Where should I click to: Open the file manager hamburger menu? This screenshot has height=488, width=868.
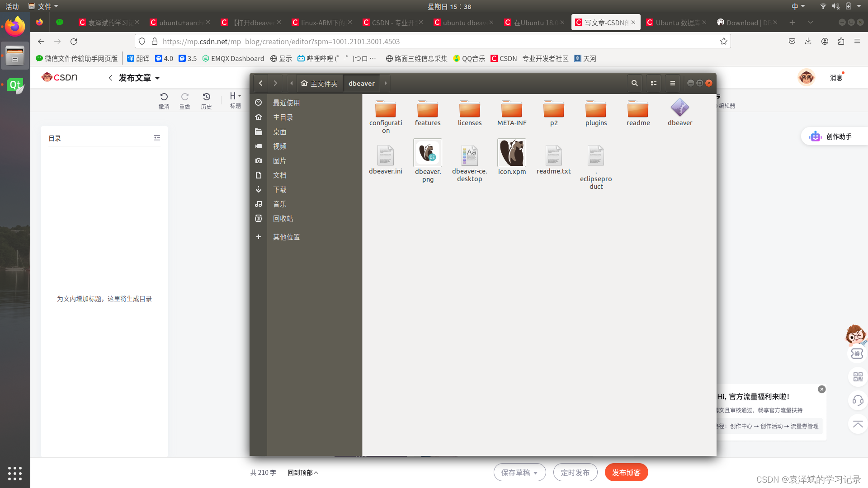point(672,83)
